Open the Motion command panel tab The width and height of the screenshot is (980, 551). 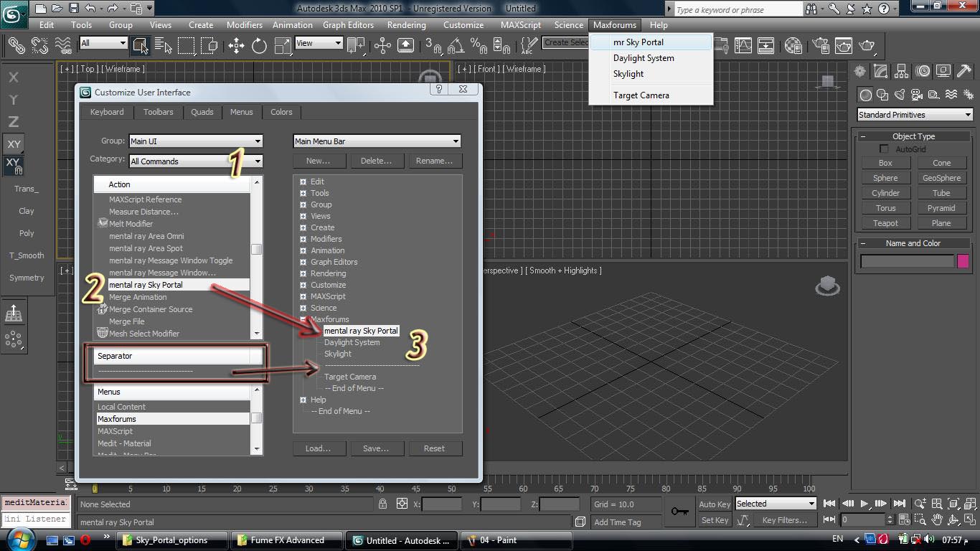[923, 71]
